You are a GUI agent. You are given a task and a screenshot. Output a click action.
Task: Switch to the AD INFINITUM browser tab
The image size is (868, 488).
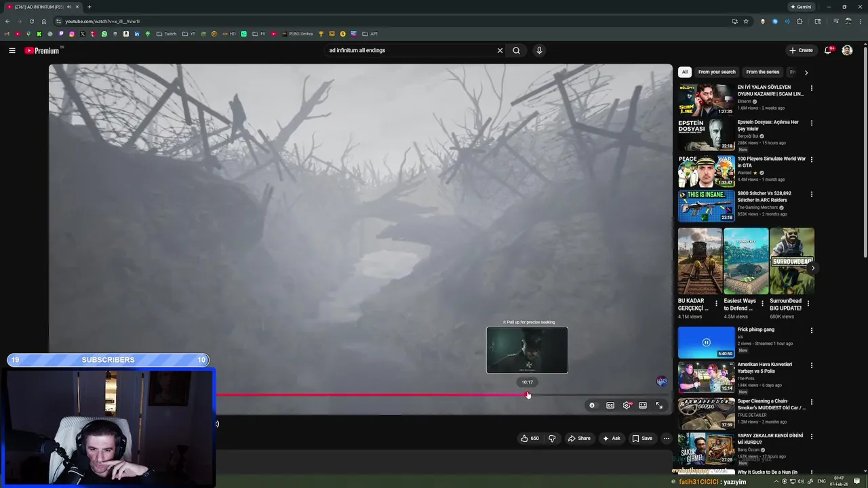pos(42,7)
